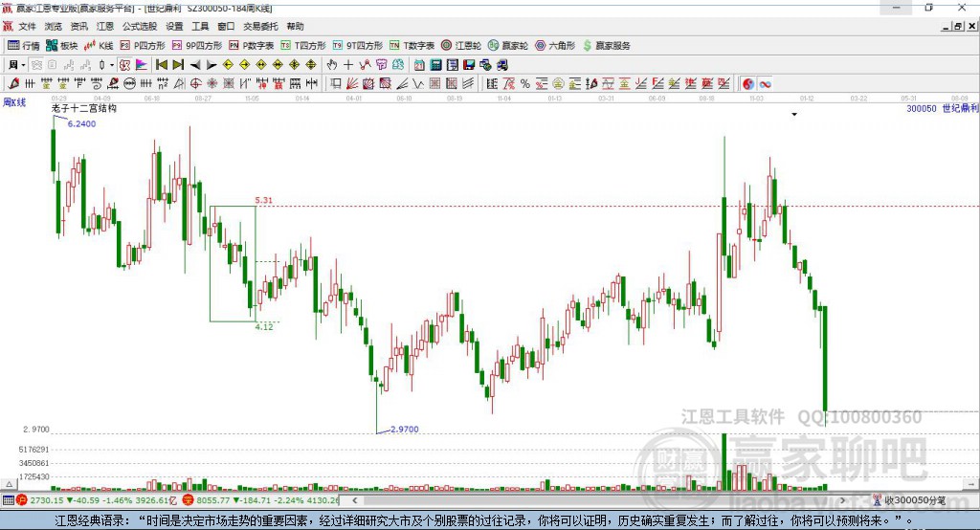Open the 六角形 tool
980x530 pixels.
pos(555,46)
